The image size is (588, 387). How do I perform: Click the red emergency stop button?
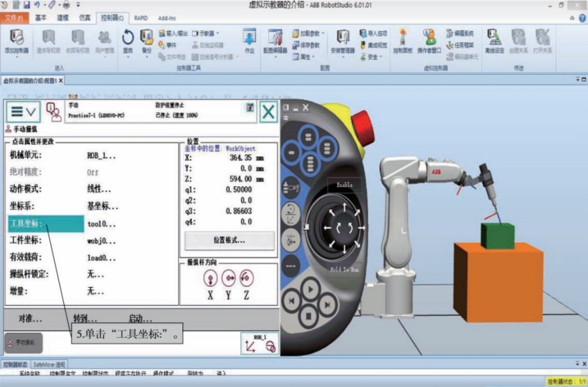[x=362, y=127]
